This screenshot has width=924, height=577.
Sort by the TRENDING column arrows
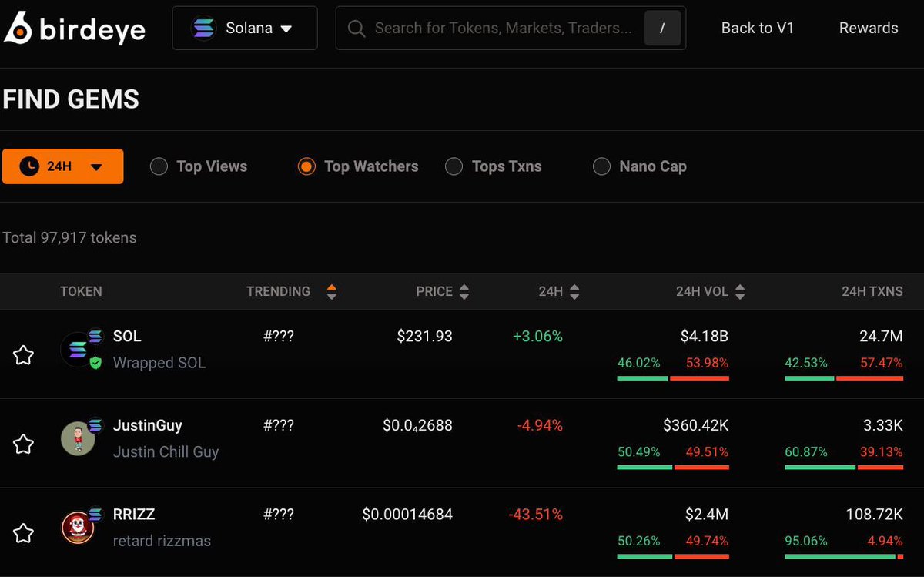(x=332, y=292)
